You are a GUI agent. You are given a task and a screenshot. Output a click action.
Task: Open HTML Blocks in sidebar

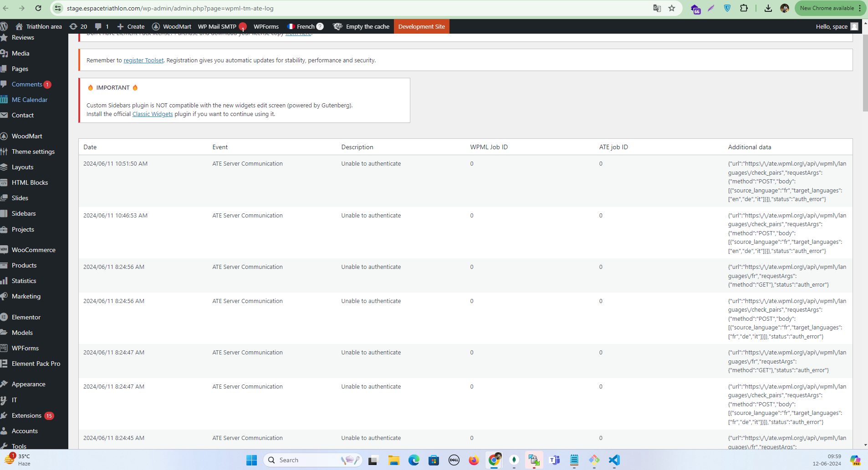pyautogui.click(x=30, y=182)
